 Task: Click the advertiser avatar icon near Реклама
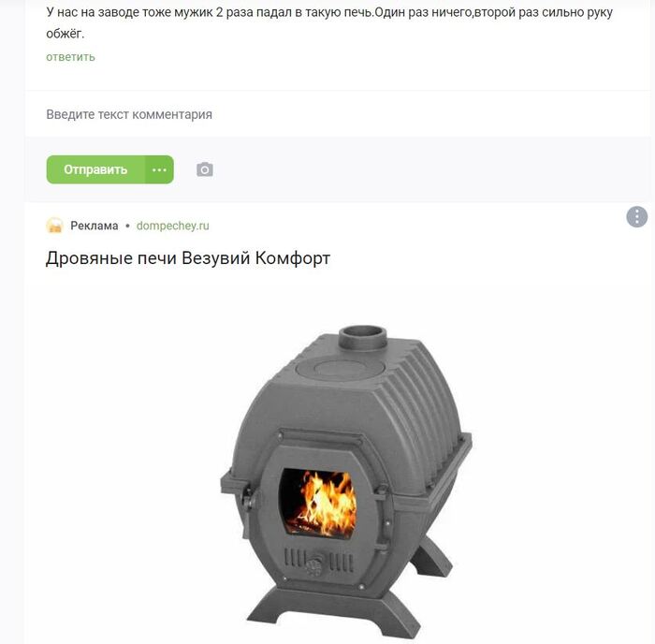(x=54, y=226)
